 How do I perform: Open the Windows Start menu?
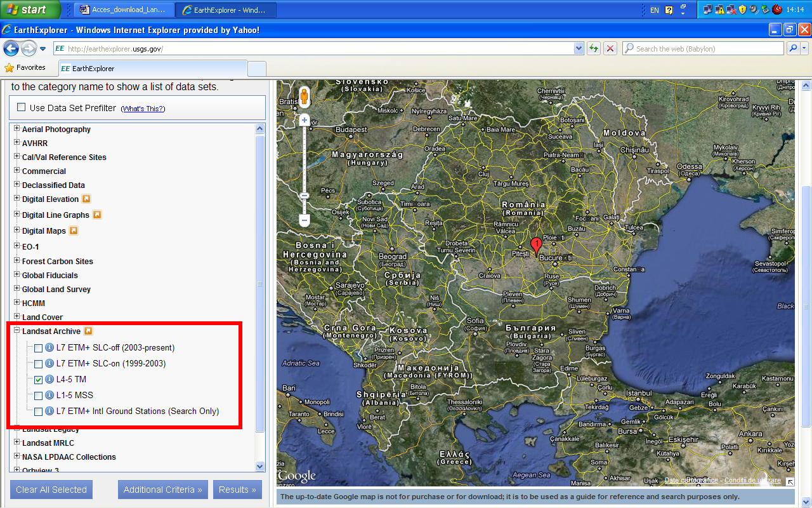30,10
